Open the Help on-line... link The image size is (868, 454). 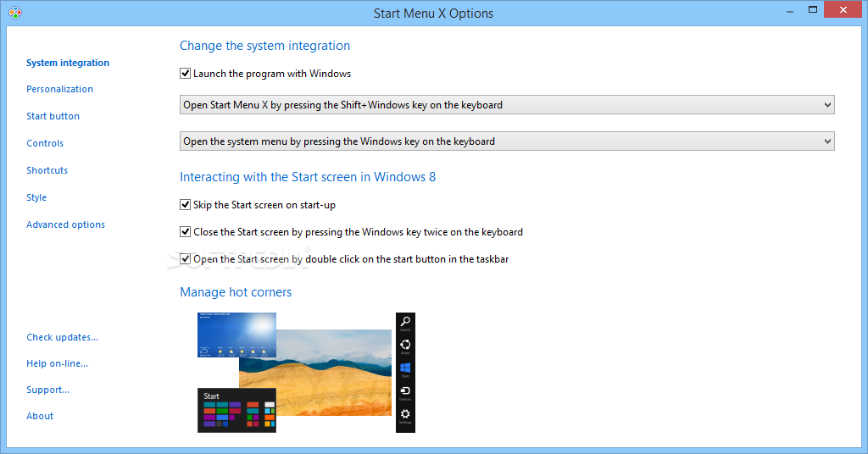[58, 363]
